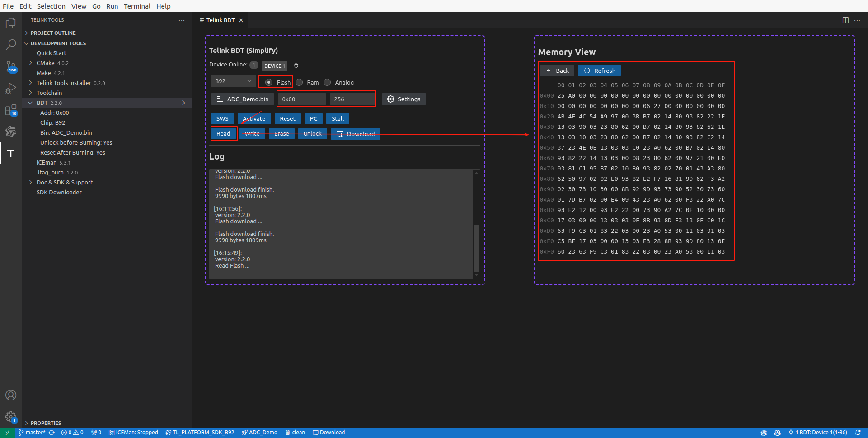
Task: Open the Search view icon
Action: click(x=11, y=45)
